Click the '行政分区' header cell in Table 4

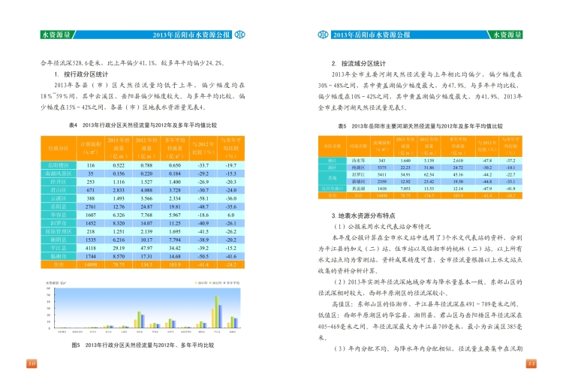coord(59,148)
